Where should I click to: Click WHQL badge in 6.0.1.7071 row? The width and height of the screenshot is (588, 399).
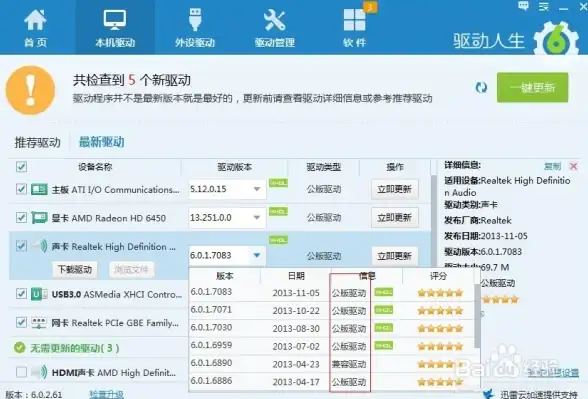pyautogui.click(x=384, y=310)
